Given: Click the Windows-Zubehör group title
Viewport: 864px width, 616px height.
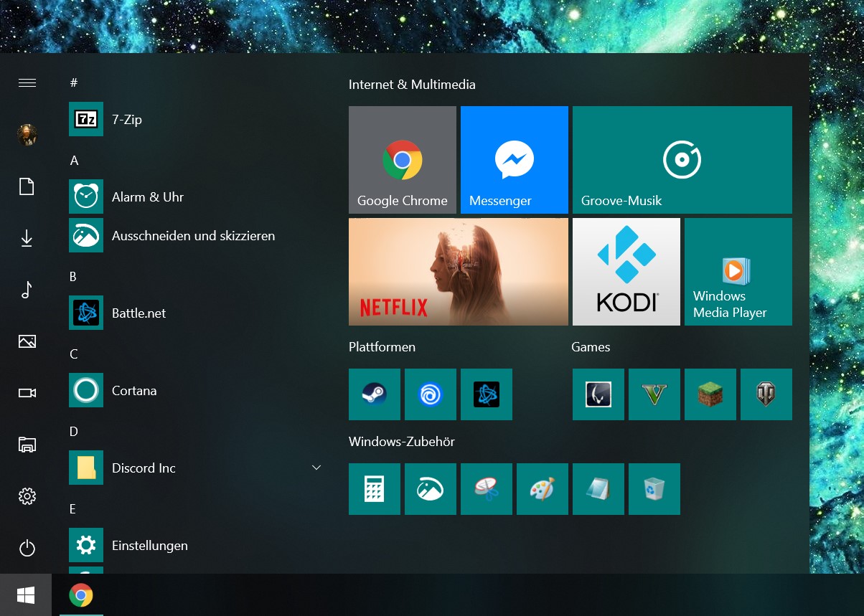Looking at the screenshot, I should click(x=402, y=442).
